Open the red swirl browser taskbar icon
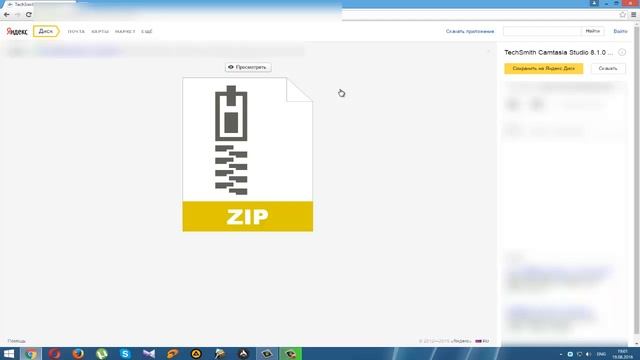 pos(54,353)
